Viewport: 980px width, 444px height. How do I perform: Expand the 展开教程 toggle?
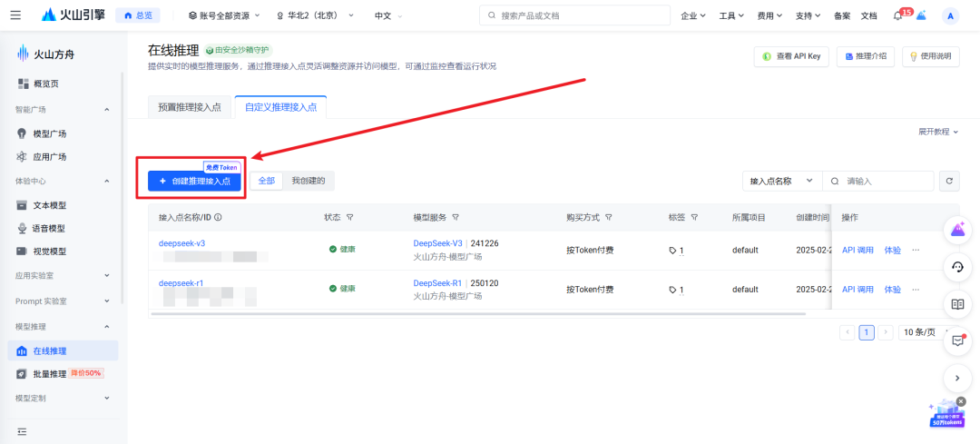pos(938,132)
